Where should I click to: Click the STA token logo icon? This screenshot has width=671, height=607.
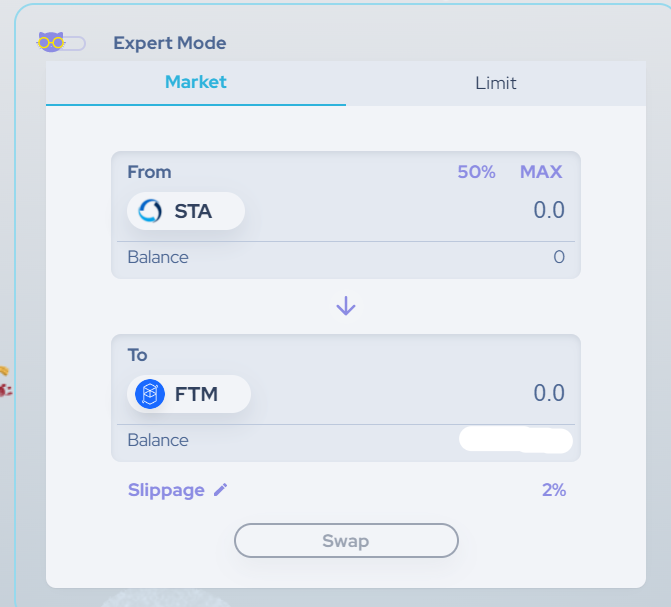pyautogui.click(x=150, y=211)
